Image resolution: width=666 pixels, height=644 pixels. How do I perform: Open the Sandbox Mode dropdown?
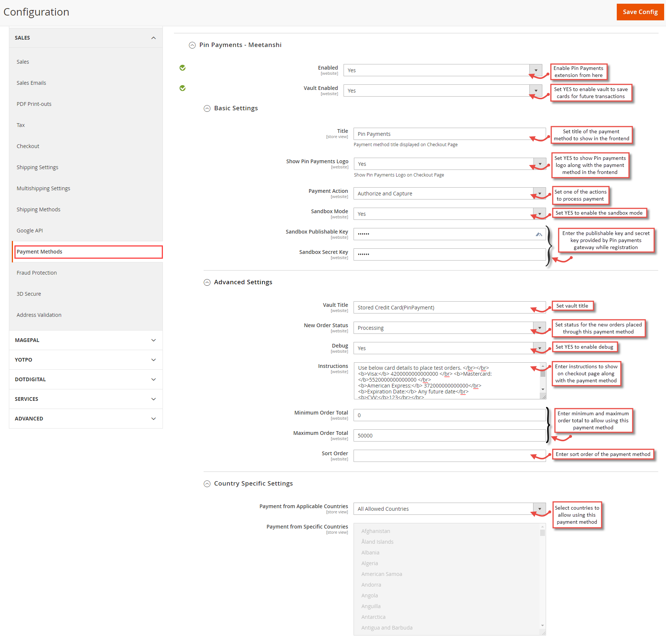(x=449, y=214)
